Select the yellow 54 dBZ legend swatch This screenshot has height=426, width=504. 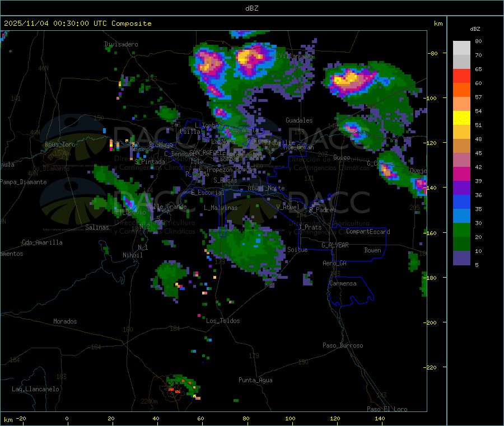click(461, 118)
